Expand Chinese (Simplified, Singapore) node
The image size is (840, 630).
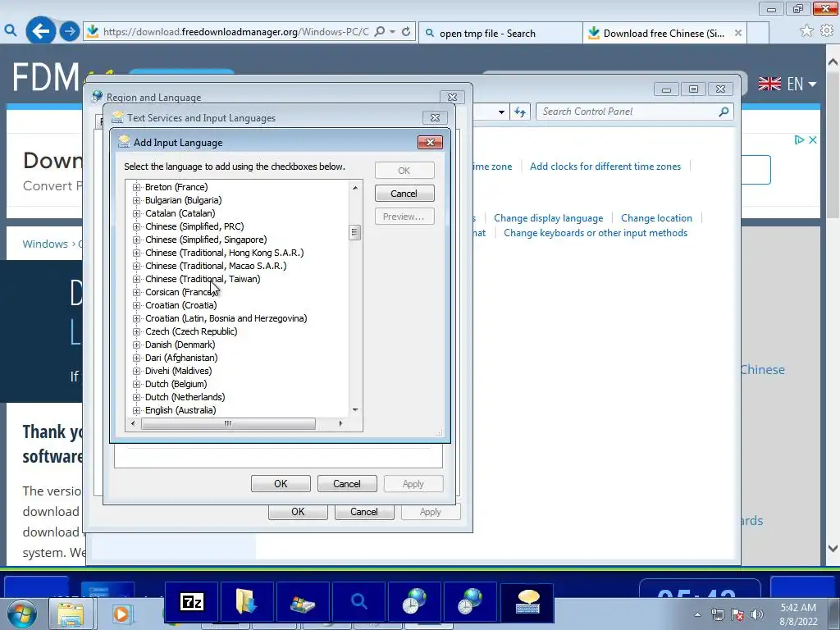[137, 240]
